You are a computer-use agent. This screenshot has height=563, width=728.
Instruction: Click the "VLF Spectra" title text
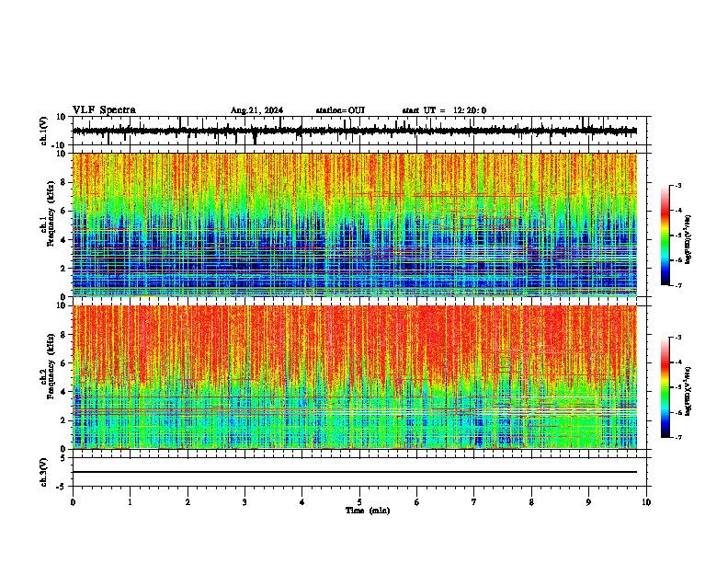pyautogui.click(x=104, y=110)
